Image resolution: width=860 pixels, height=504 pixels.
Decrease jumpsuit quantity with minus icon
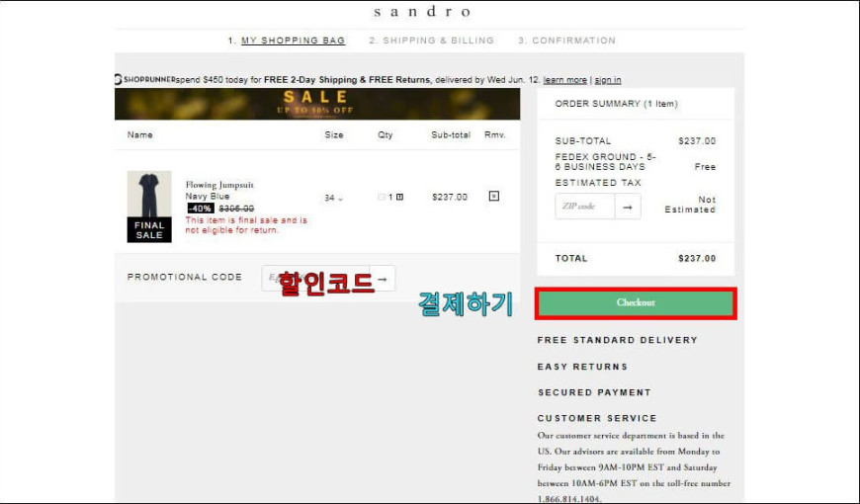(x=382, y=197)
